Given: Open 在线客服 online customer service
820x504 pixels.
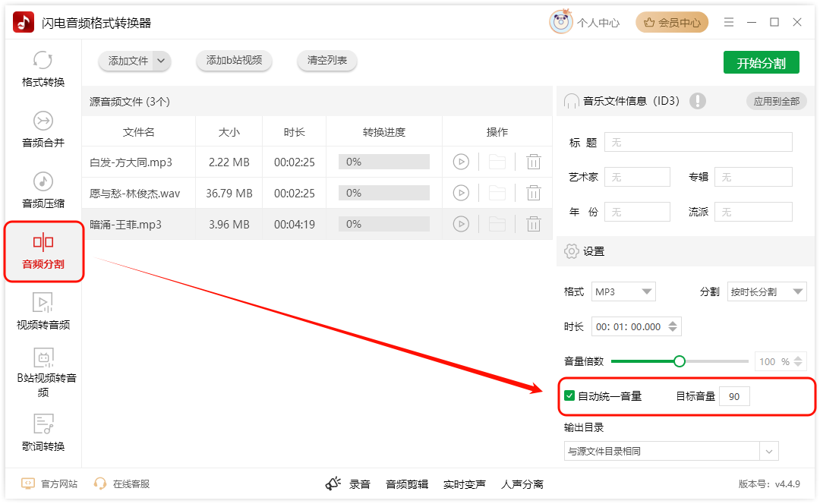Looking at the screenshot, I should (x=121, y=484).
